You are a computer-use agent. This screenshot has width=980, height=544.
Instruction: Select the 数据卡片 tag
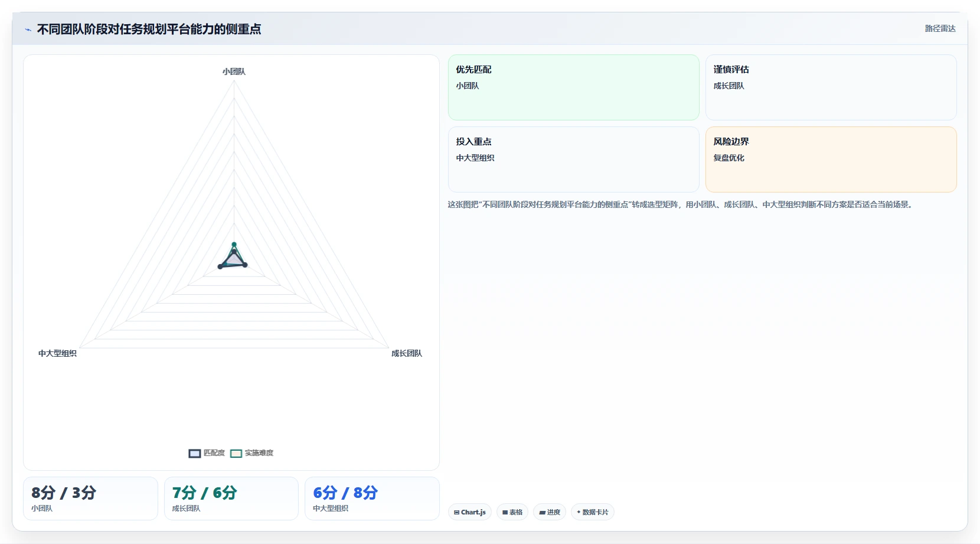coord(593,512)
